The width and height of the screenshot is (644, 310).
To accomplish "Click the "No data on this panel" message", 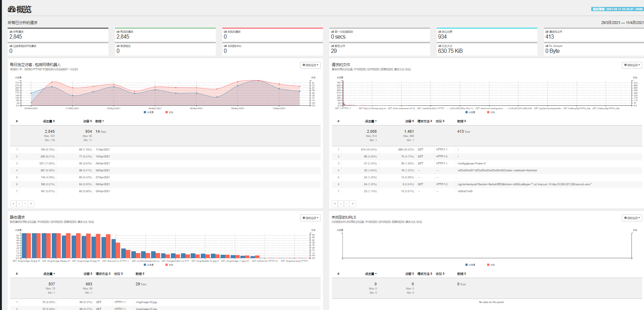I will coord(491,302).
